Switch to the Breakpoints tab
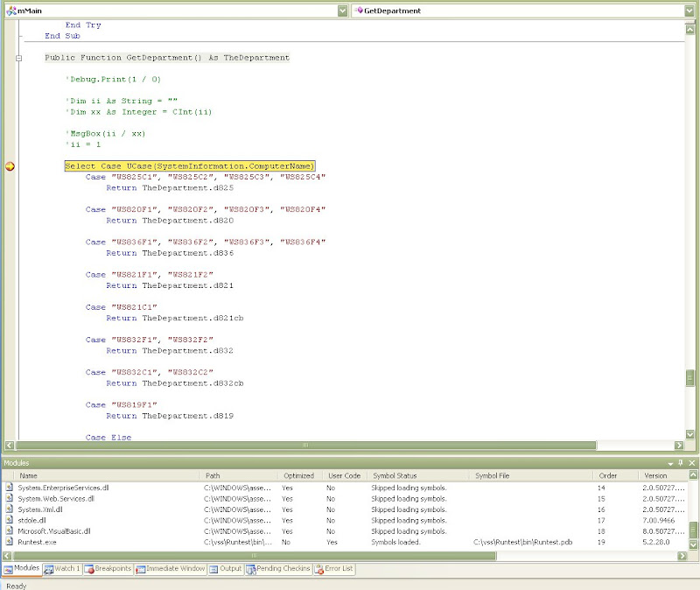Screen dimensions: 700x590 [108, 569]
